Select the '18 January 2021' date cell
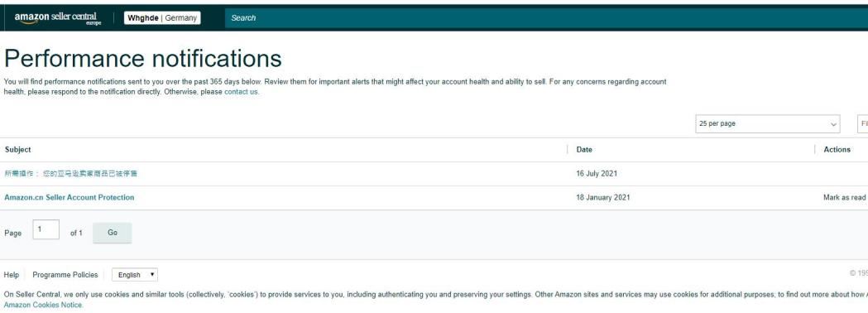Screen dimensions: 868x313 click(x=603, y=197)
